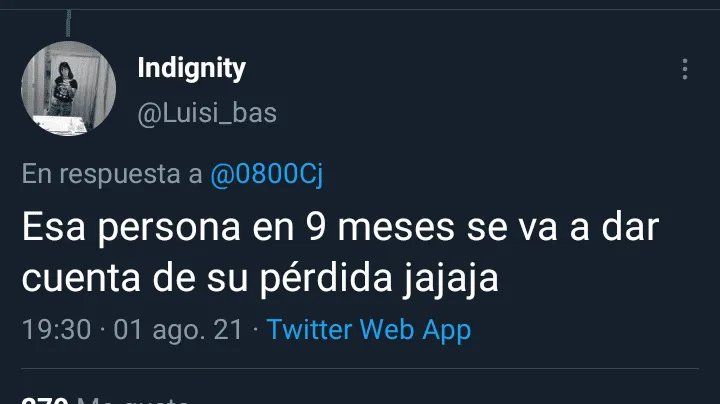720x404 pixels.
Task: Click the likes count number at bottom edge
Action: click(x=45, y=400)
